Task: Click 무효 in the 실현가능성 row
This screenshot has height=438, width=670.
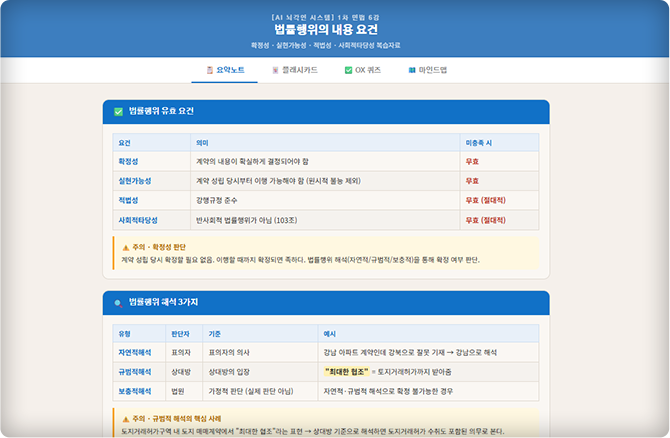Action: coord(472,181)
